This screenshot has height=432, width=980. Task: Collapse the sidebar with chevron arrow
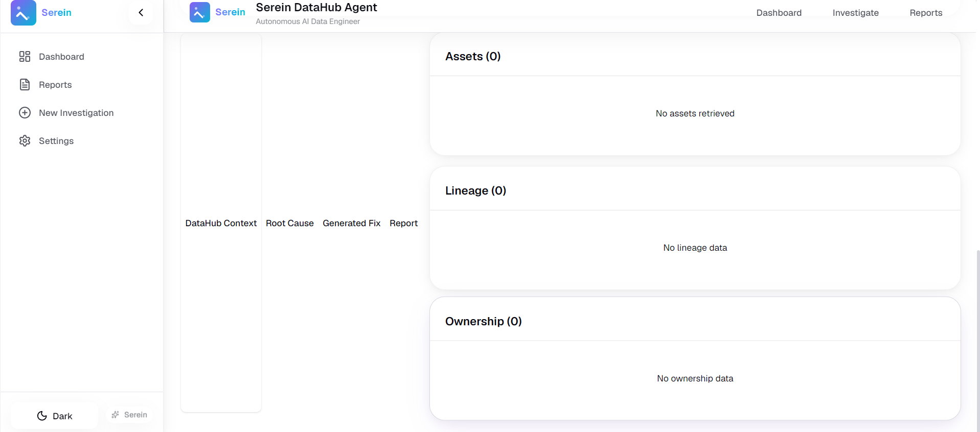pos(141,12)
